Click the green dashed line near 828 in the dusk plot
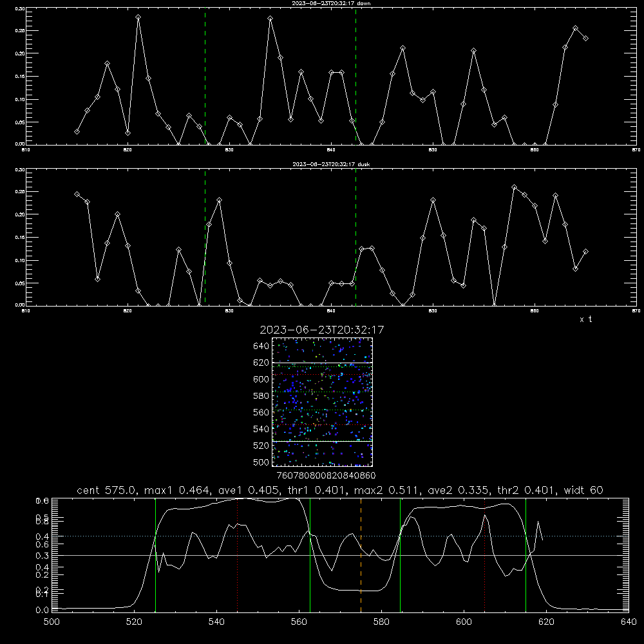 (205, 237)
